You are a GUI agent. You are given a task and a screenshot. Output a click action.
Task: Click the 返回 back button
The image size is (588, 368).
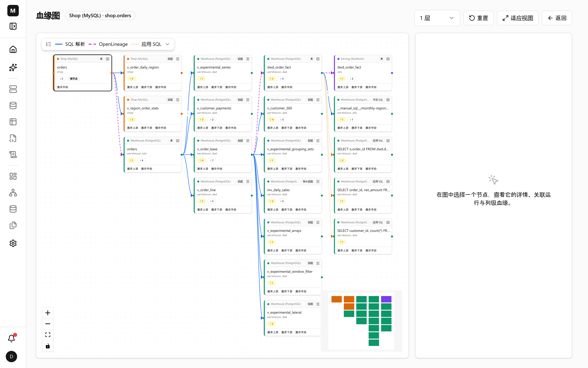click(557, 18)
